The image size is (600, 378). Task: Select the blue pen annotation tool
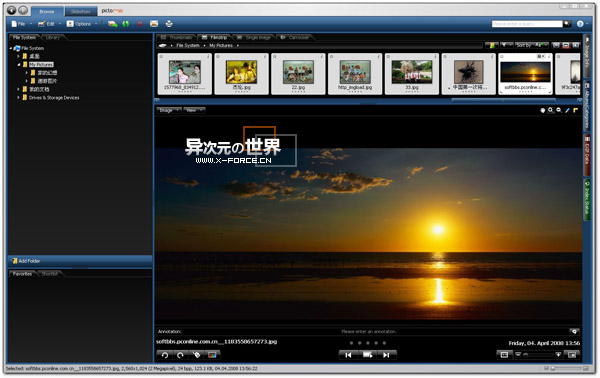(567, 110)
